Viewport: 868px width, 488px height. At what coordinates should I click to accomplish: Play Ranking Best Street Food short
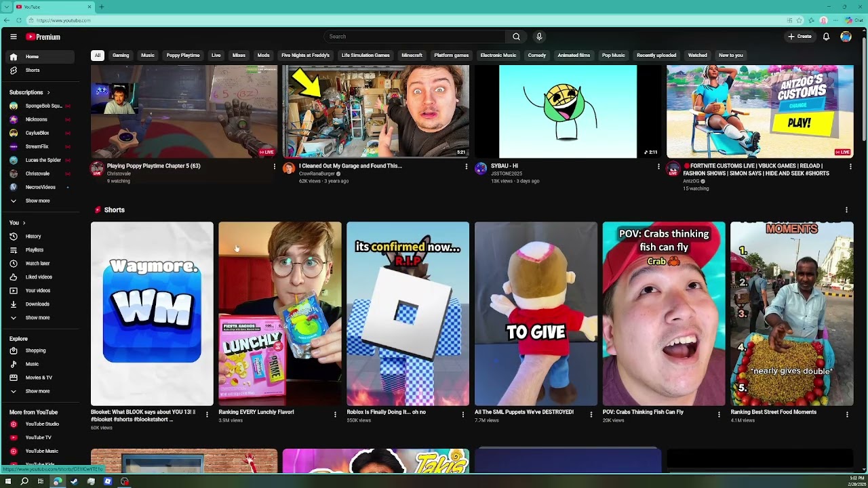791,314
